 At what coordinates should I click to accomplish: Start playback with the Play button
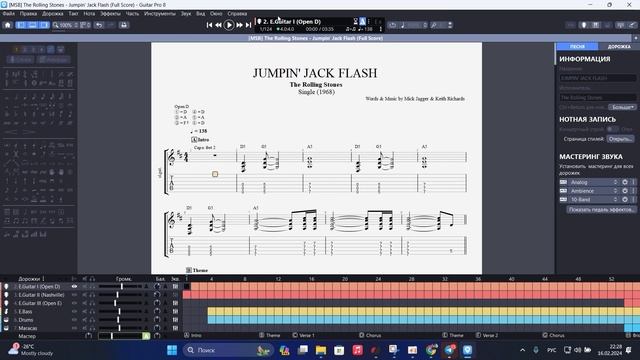(229, 25)
